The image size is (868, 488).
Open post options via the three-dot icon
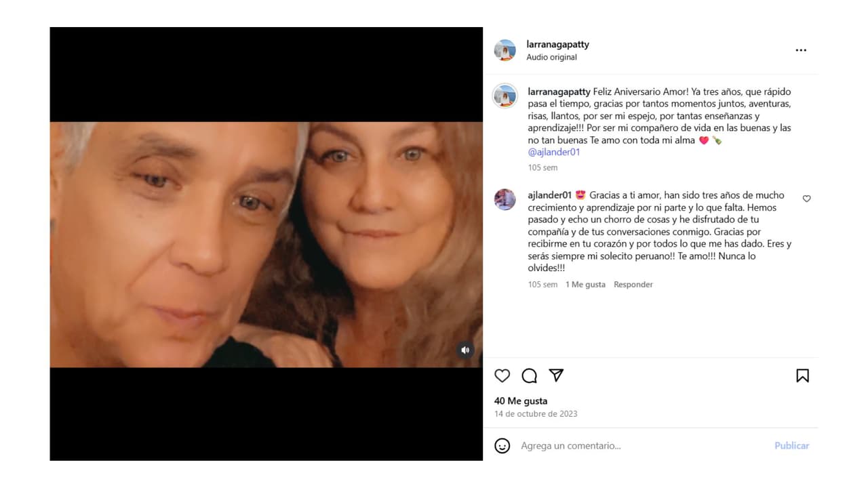click(x=801, y=49)
